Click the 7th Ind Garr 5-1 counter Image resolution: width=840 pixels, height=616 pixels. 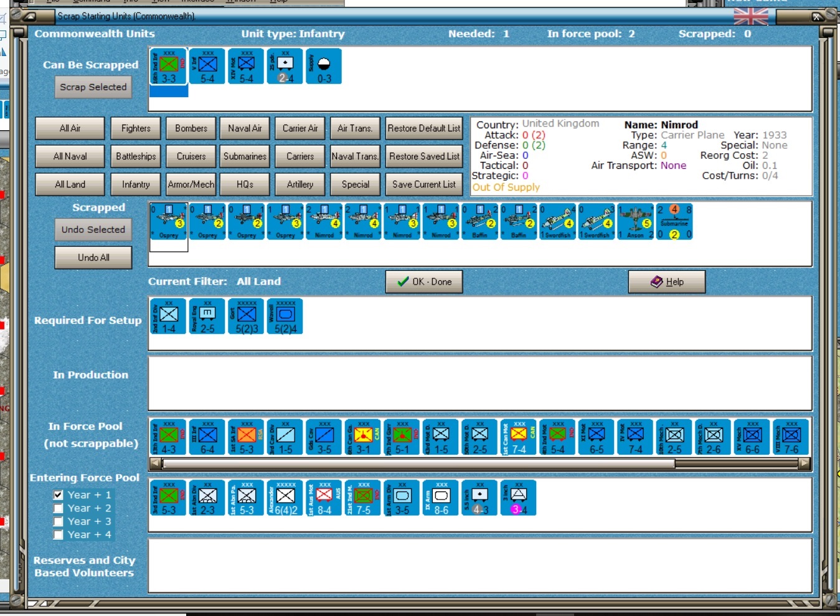pos(402,437)
